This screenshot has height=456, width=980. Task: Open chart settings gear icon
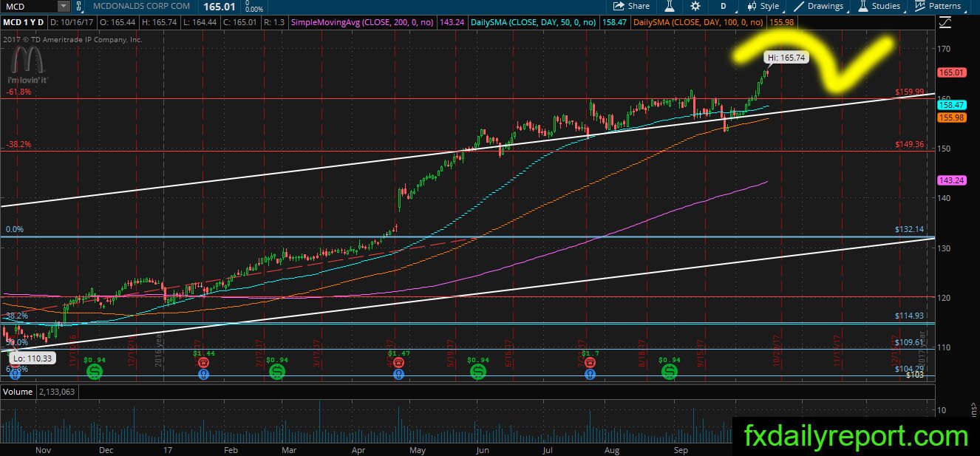point(696,6)
